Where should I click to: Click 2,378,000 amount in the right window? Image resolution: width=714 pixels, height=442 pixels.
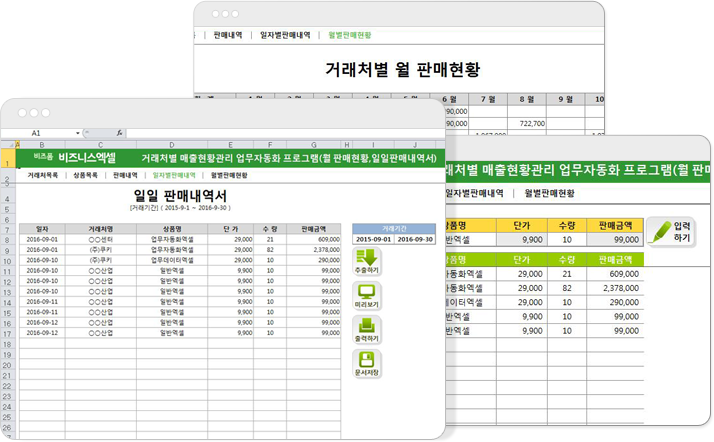[615, 288]
